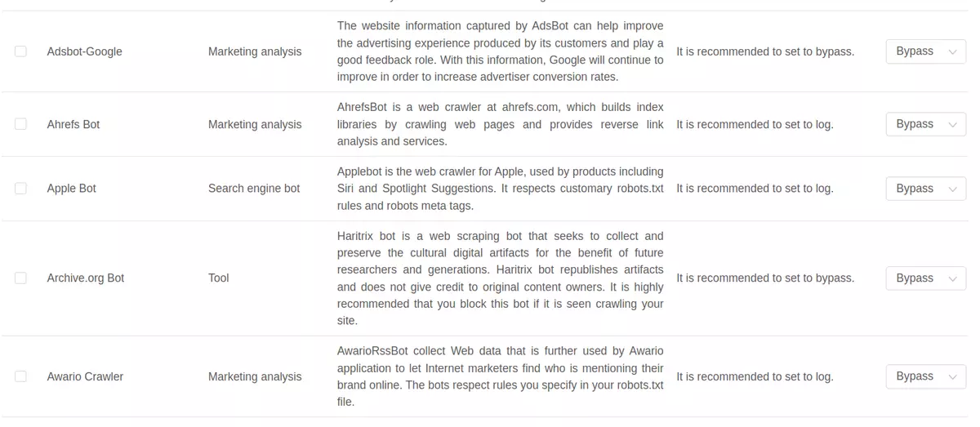Click the Haritrix bot description paragraph
980x427 pixels.
coord(501,278)
